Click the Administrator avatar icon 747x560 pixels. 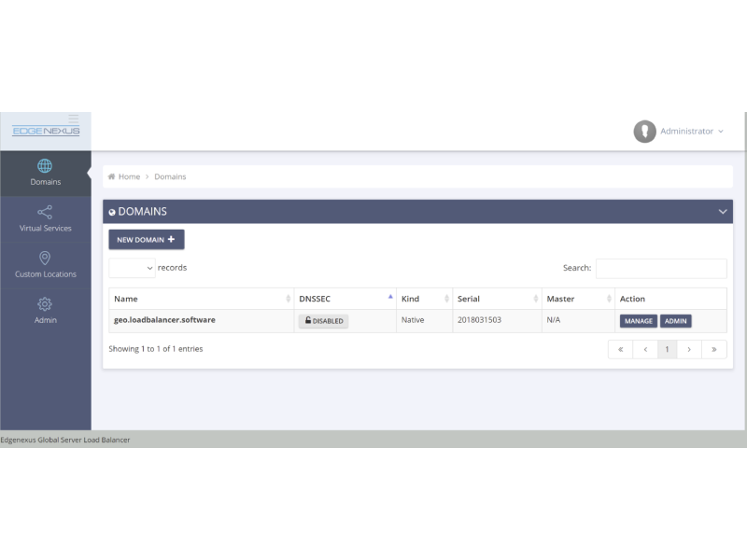click(644, 131)
